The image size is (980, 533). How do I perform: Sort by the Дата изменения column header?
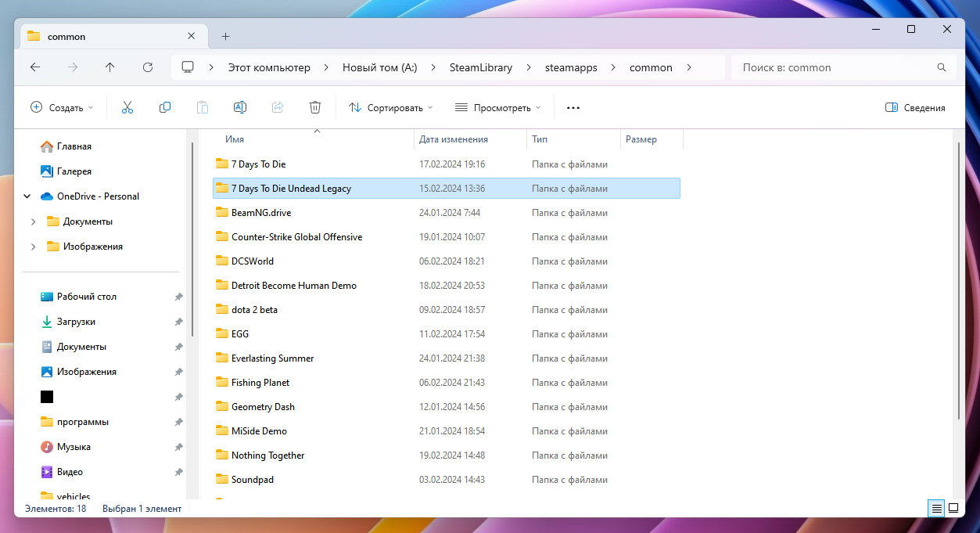click(454, 139)
